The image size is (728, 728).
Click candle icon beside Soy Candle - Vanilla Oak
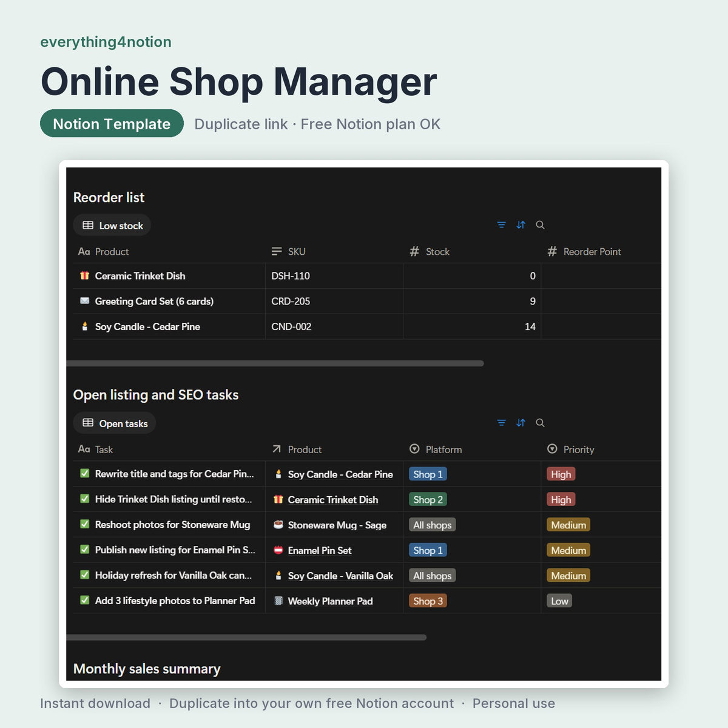pos(278,576)
